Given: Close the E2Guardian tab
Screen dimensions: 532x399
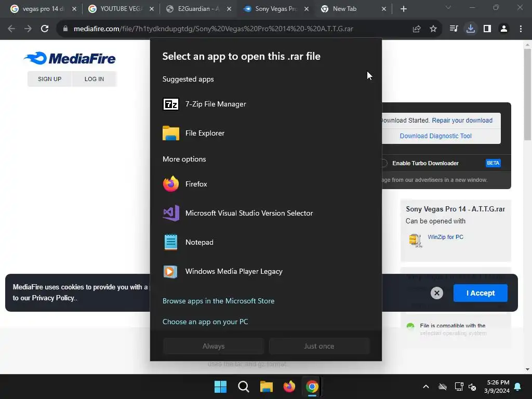Looking at the screenshot, I should point(229,9).
